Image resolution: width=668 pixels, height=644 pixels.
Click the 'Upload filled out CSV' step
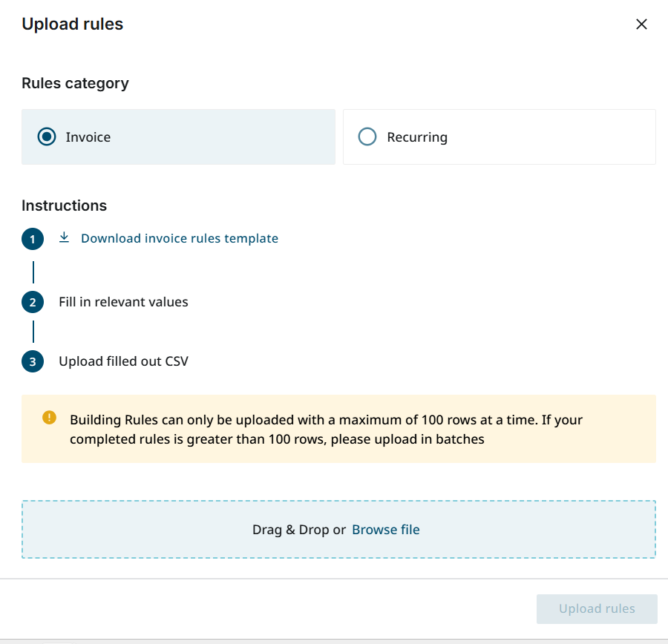(123, 362)
